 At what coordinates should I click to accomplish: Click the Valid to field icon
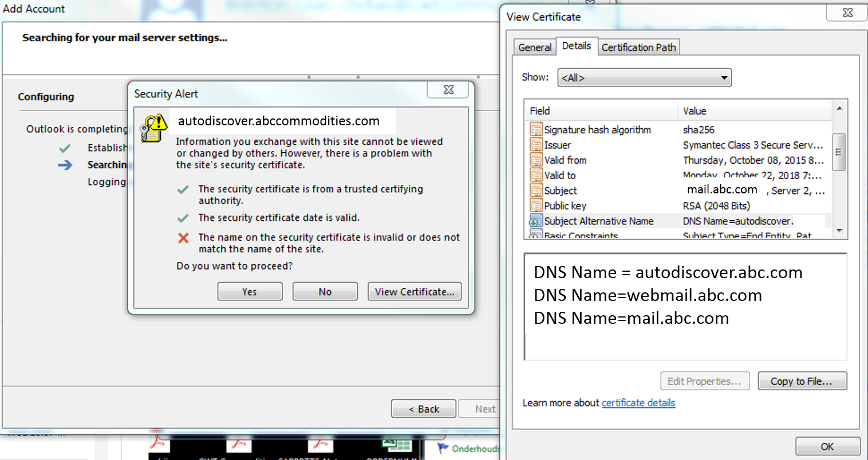[536, 176]
